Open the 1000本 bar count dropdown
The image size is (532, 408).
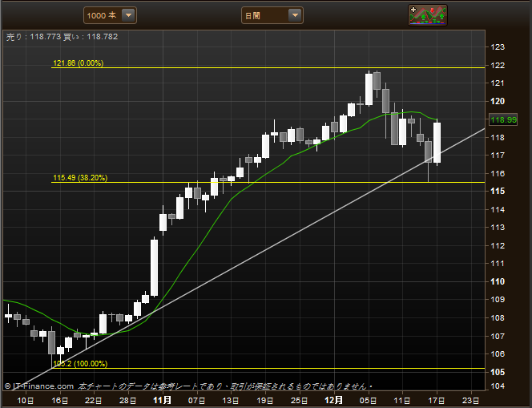[110, 15]
